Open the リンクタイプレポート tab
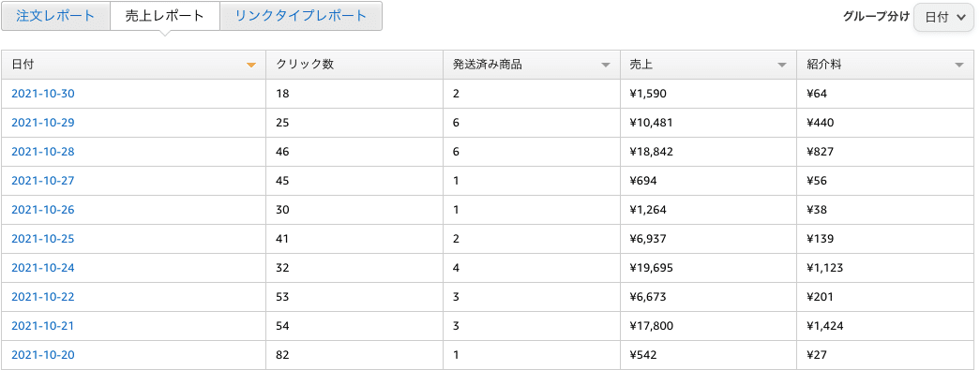 pyautogui.click(x=301, y=16)
